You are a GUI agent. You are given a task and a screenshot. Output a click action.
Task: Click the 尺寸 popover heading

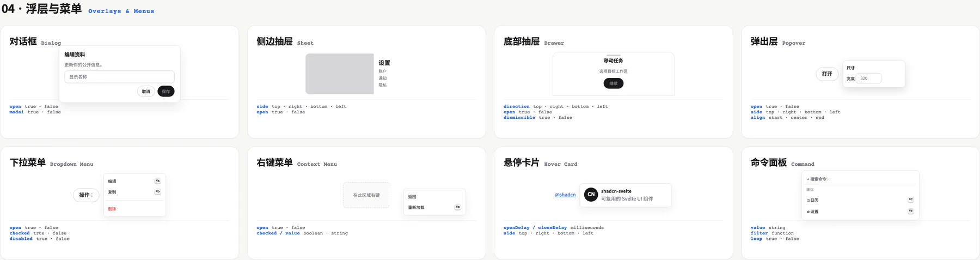point(850,68)
